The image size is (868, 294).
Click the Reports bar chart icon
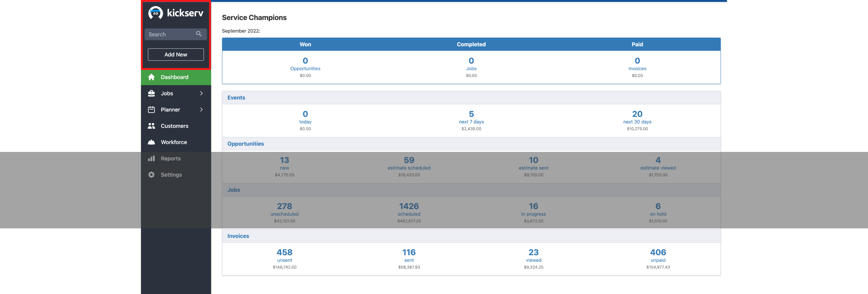point(151,158)
